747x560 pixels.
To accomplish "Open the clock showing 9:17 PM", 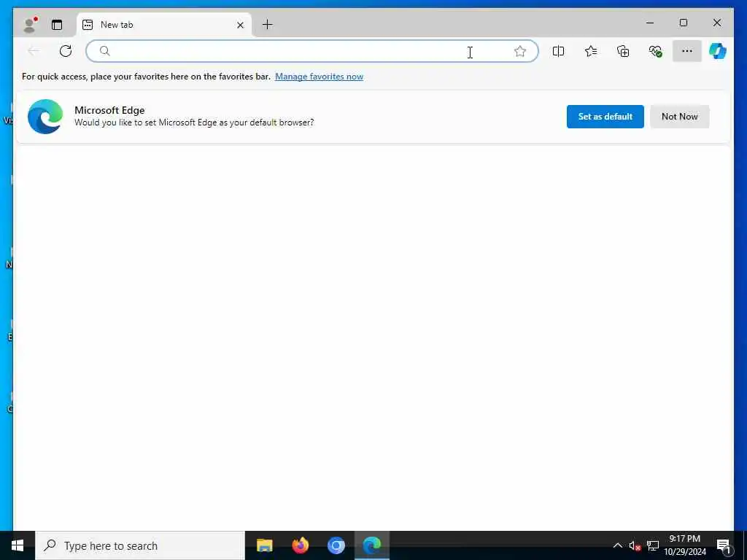I will pyautogui.click(x=685, y=545).
